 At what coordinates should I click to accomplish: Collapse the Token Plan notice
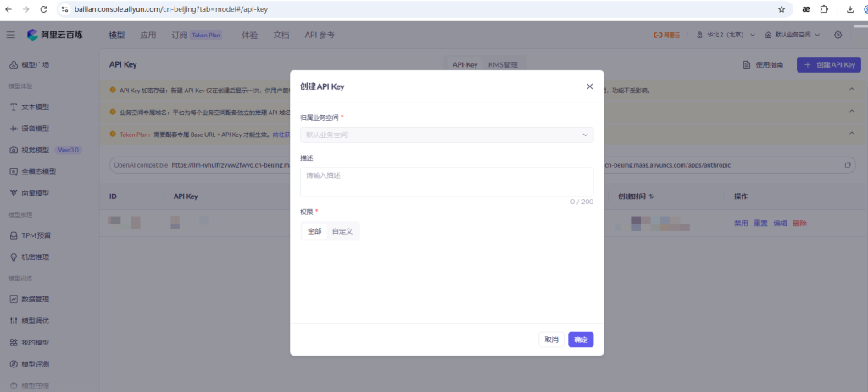tap(852, 133)
